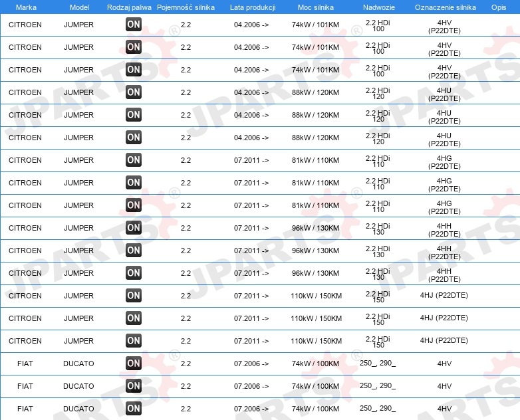
Task: Click ON diesel badge in first 4HU row
Action: [x=134, y=92]
